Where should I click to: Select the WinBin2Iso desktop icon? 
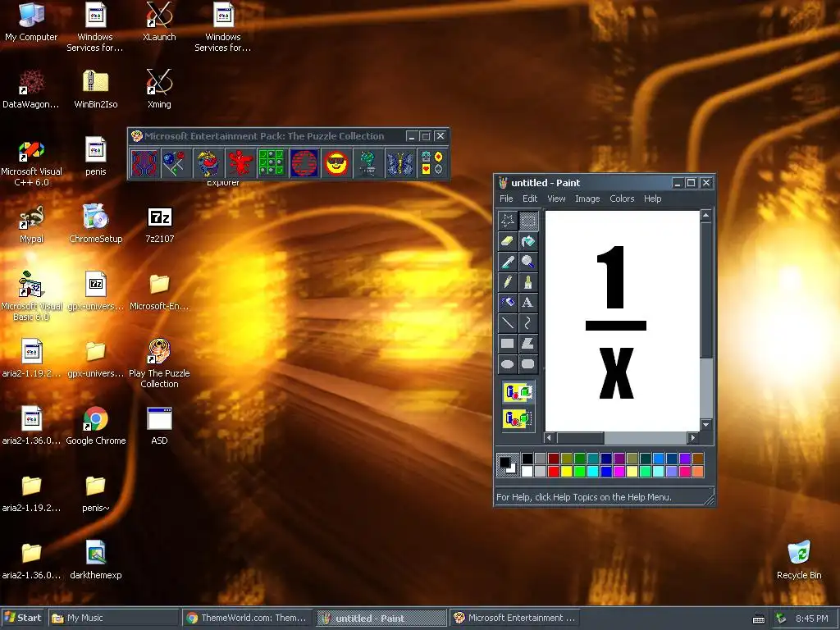[95, 89]
